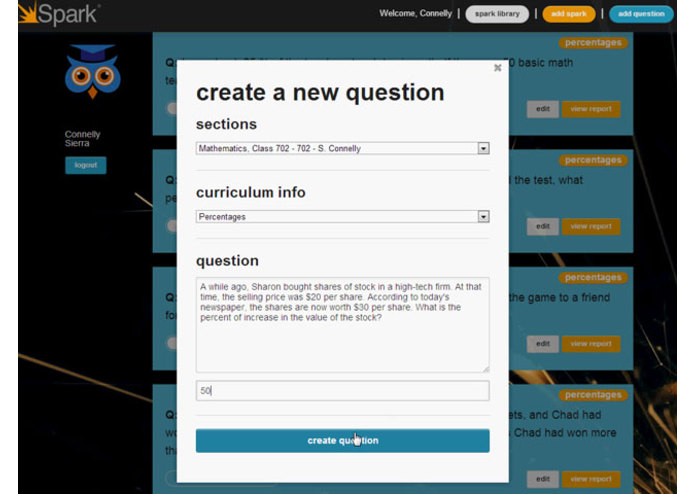Edit the Chad question card

coord(543,479)
